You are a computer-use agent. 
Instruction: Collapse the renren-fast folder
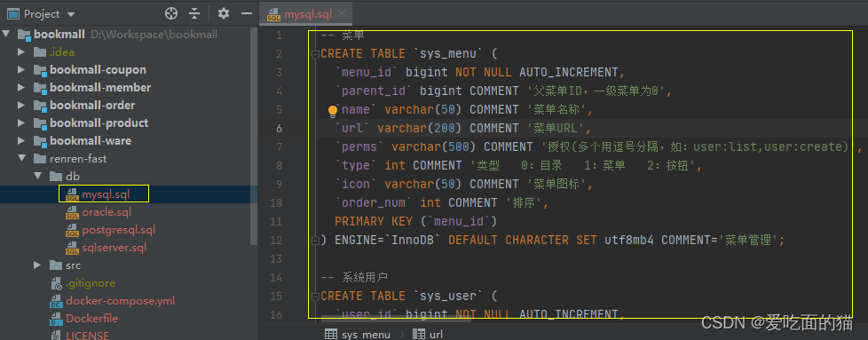pos(21,158)
